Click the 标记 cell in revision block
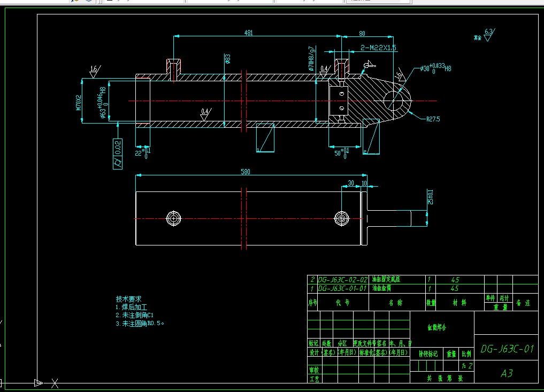Image resolution: width=544 pixels, height=392 pixels. (313, 343)
